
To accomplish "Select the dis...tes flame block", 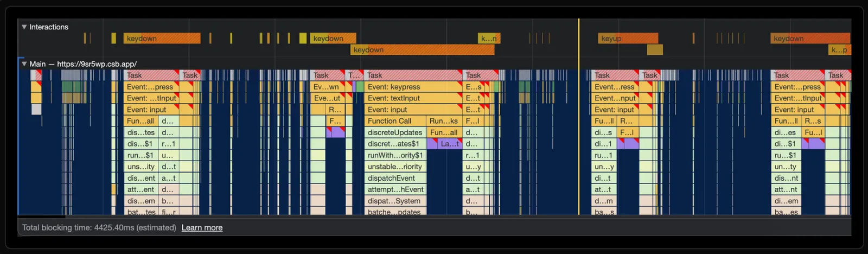I will tap(142, 132).
